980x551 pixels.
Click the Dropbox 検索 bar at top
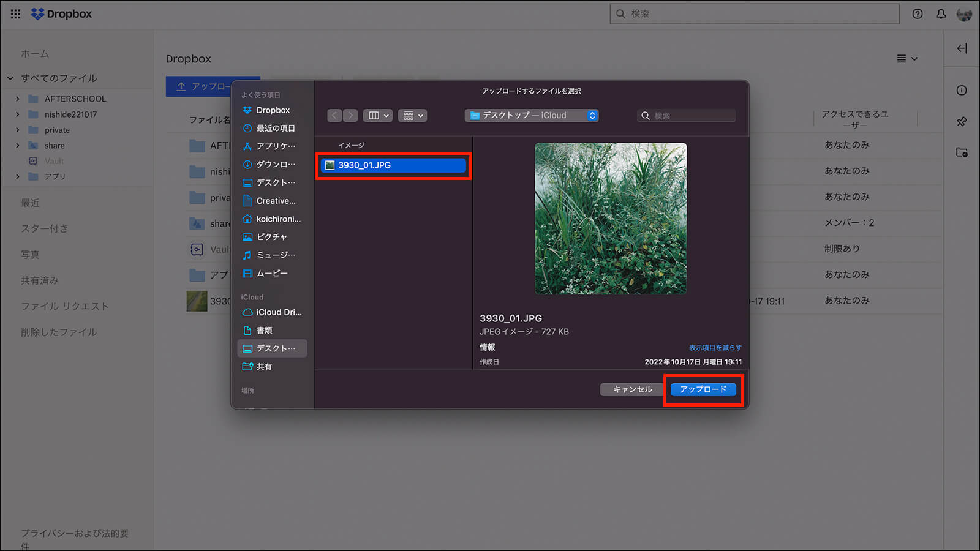click(755, 13)
